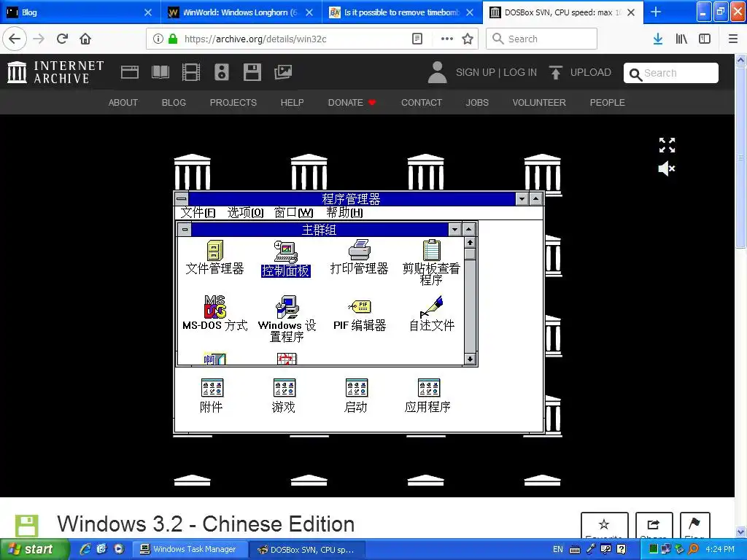This screenshot has width=747, height=560.
Task: Click 主群组 scrollbar down arrow
Action: coord(470,359)
